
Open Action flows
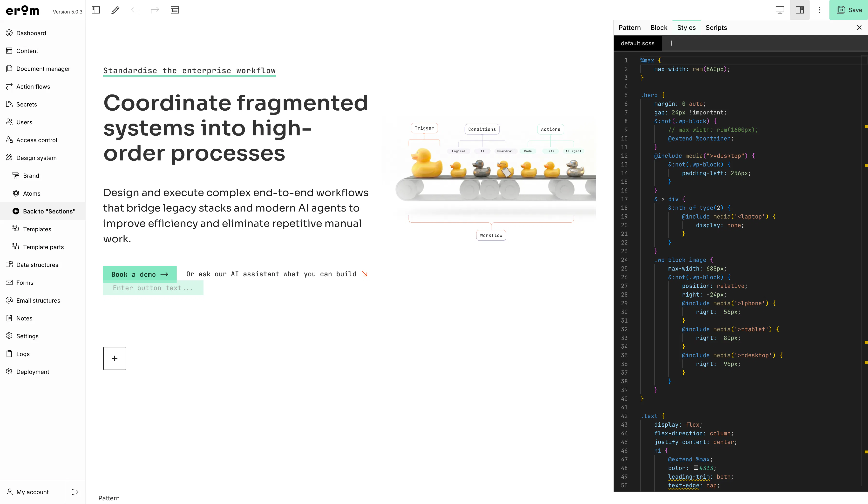pos(43,86)
